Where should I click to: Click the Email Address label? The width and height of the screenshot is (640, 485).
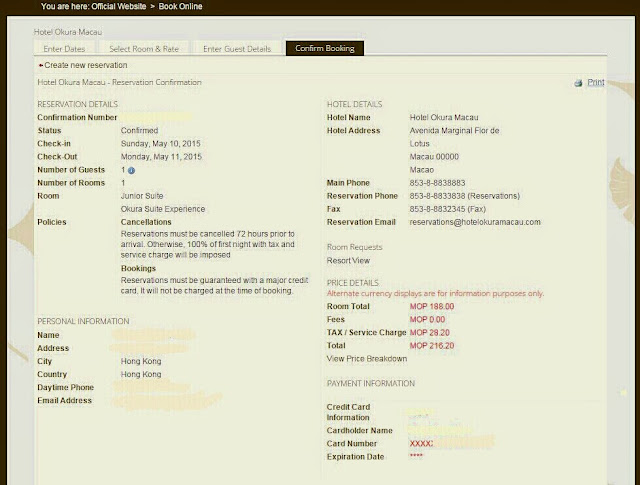(x=64, y=400)
